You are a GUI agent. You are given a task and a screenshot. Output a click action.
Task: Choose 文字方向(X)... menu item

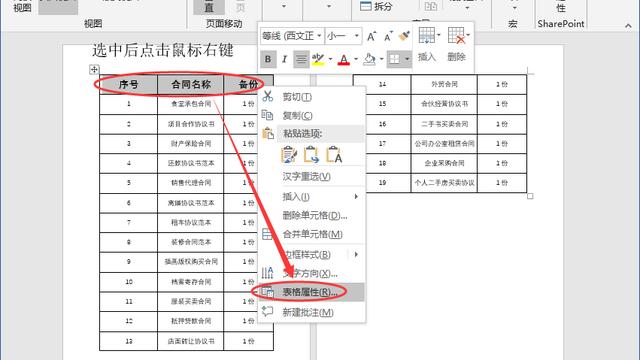tap(311, 273)
